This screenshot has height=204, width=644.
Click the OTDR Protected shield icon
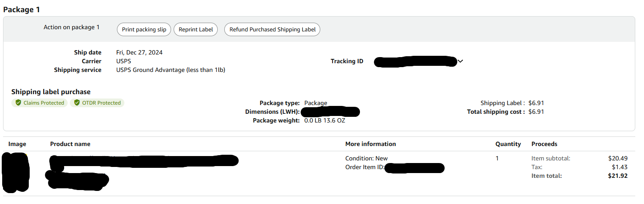point(77,103)
